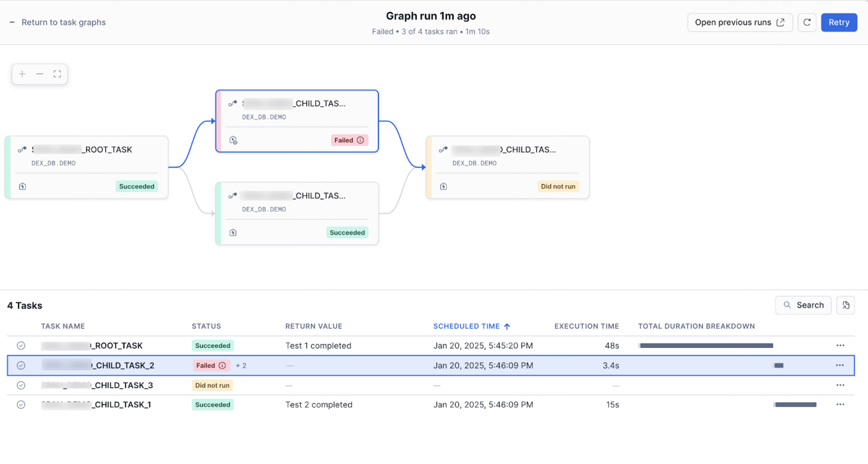Click the refresh icon next to Retry

point(807,22)
